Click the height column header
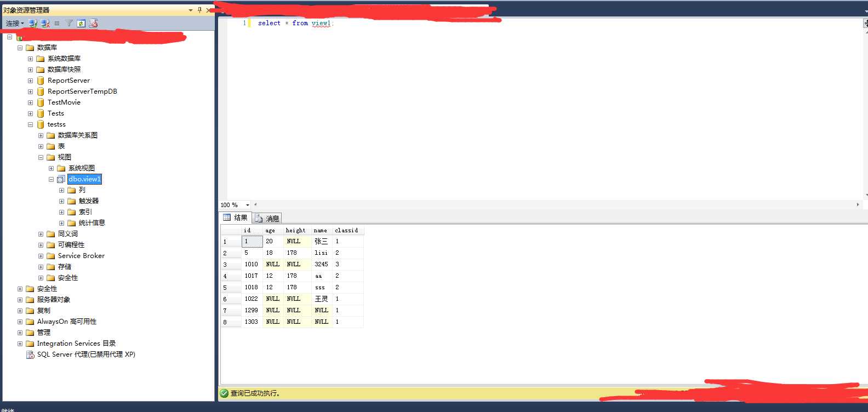The height and width of the screenshot is (412, 868). click(297, 230)
